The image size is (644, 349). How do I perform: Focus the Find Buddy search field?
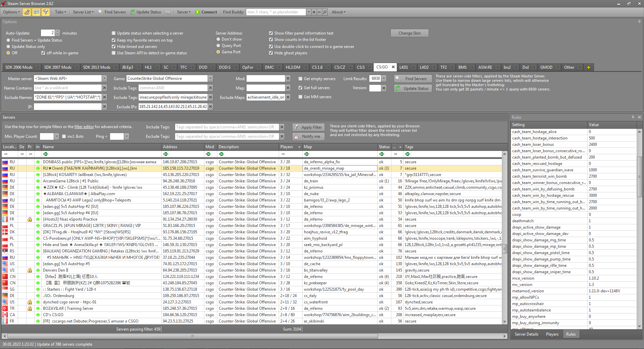276,12
